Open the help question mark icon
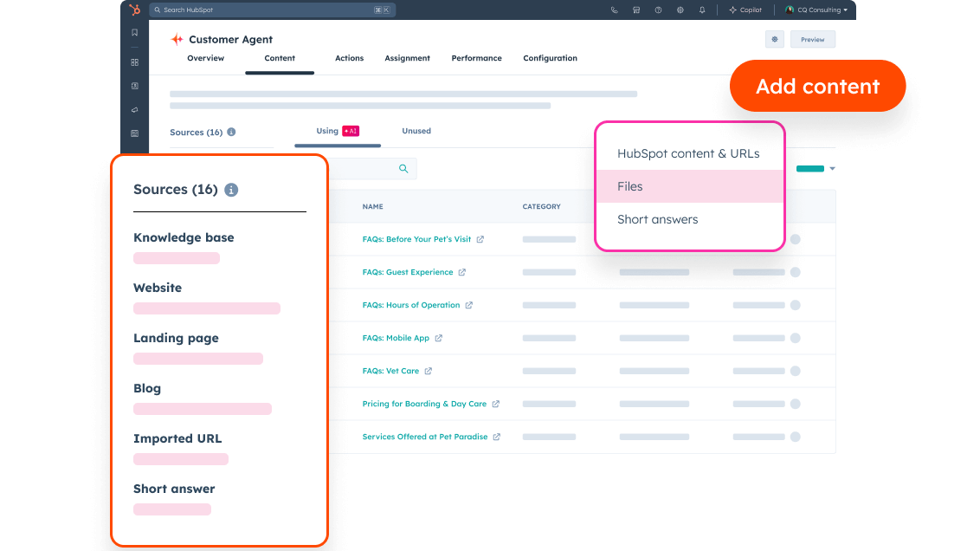Viewport: 980px width, 551px height. pyautogui.click(x=658, y=10)
